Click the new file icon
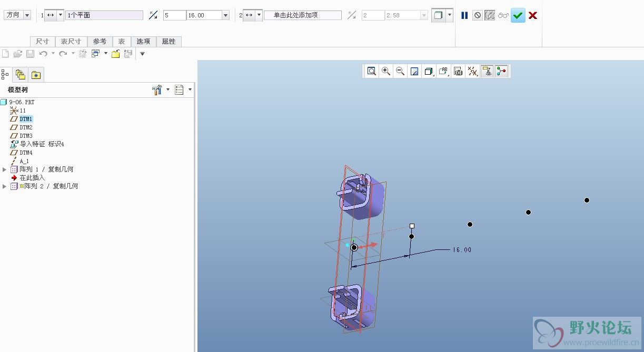This screenshot has height=352, width=644. pos(5,54)
